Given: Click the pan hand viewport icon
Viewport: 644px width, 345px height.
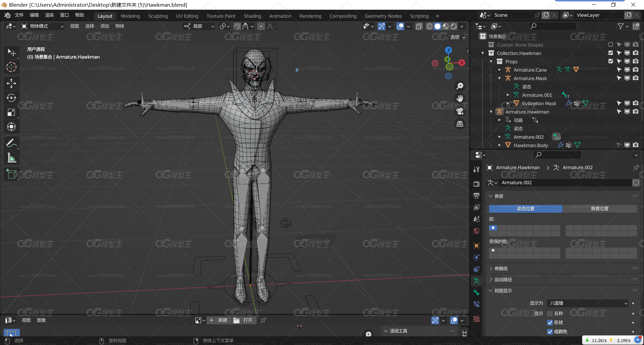Looking at the screenshot, I should point(460,98).
